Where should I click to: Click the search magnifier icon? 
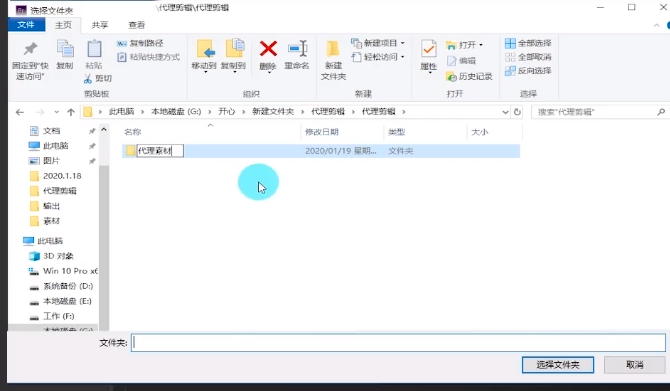661,112
